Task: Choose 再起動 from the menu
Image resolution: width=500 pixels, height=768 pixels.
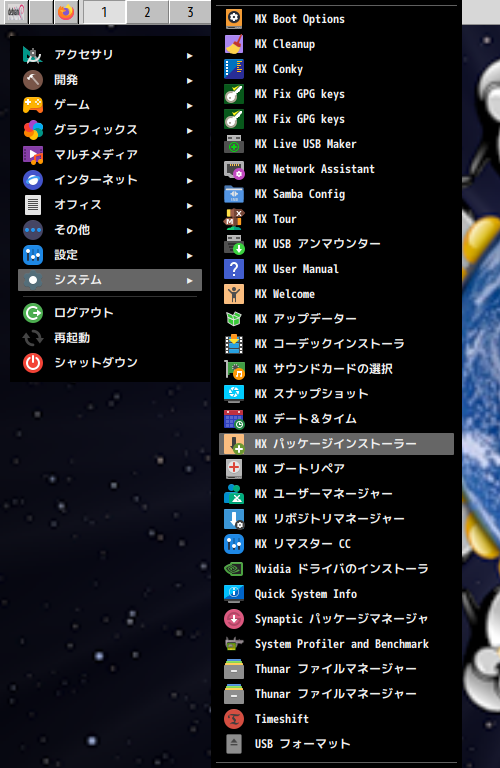Action: 110,337
